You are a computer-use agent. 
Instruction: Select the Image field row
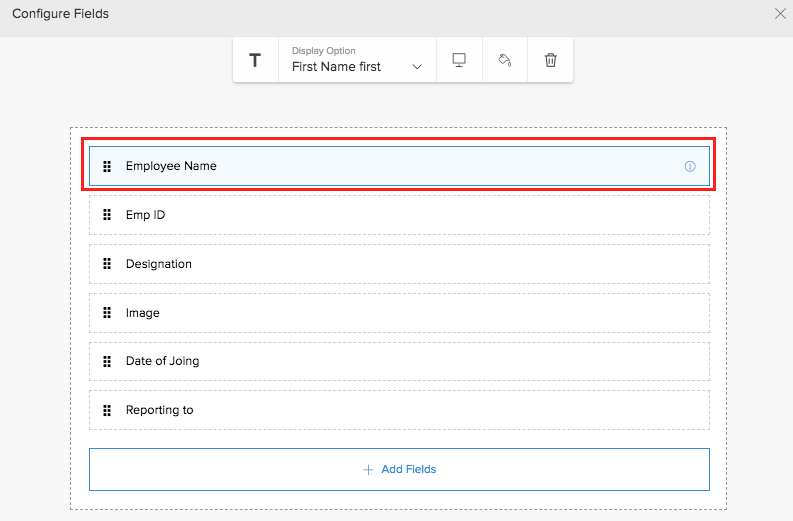[400, 313]
